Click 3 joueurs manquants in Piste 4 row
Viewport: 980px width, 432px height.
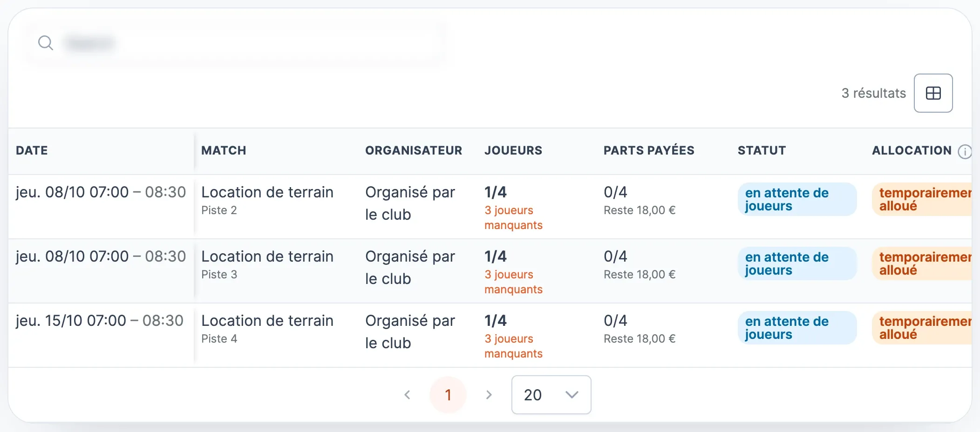(x=513, y=346)
